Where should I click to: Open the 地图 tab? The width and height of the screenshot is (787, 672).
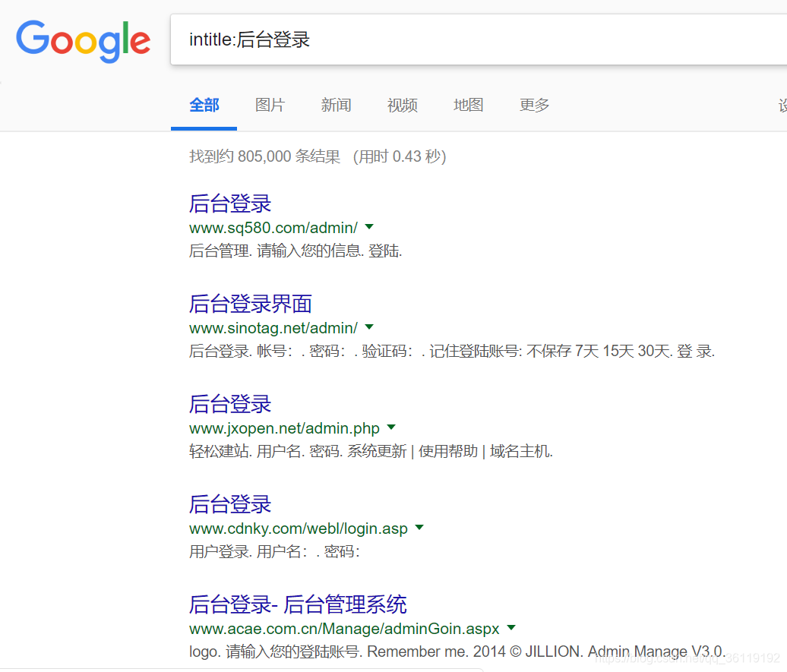pyautogui.click(x=468, y=106)
